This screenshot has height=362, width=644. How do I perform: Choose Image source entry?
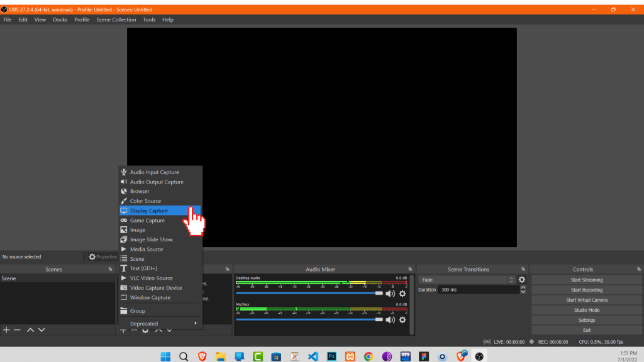pyautogui.click(x=160, y=230)
